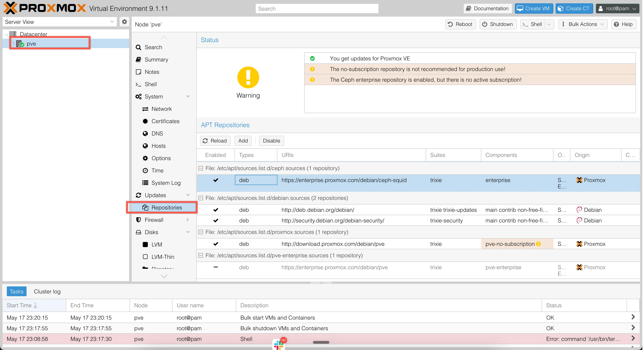
Task: Open details arrow for failed Shell task
Action: point(633,339)
